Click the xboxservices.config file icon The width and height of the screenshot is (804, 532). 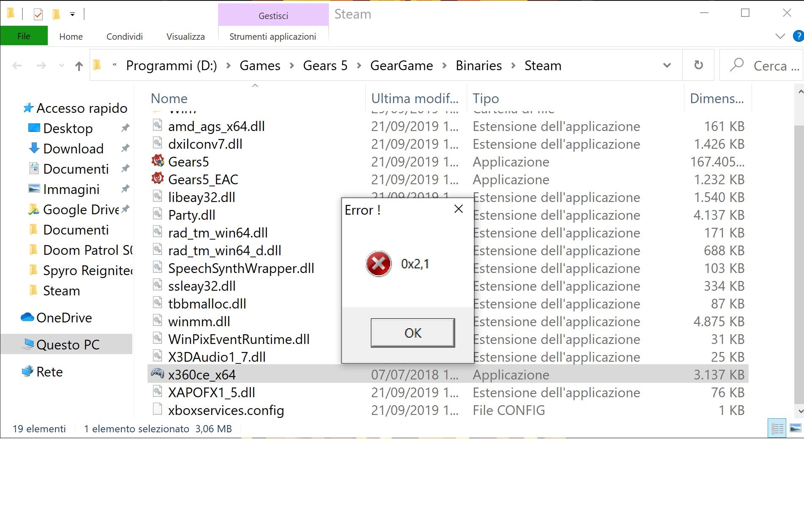(157, 409)
